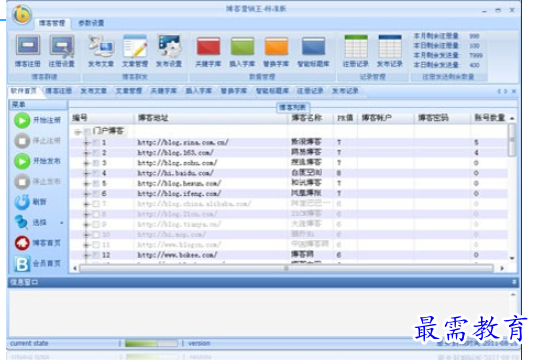Toggle the checkbox of row 3 blog.sohu.com
The width and height of the screenshot is (536, 360).
pyautogui.click(x=96, y=163)
